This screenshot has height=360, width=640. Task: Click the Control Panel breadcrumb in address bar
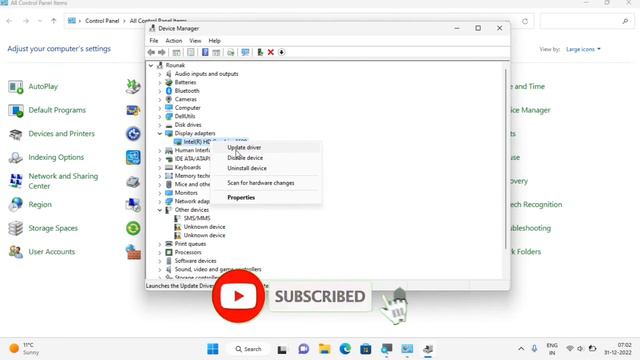pos(102,21)
